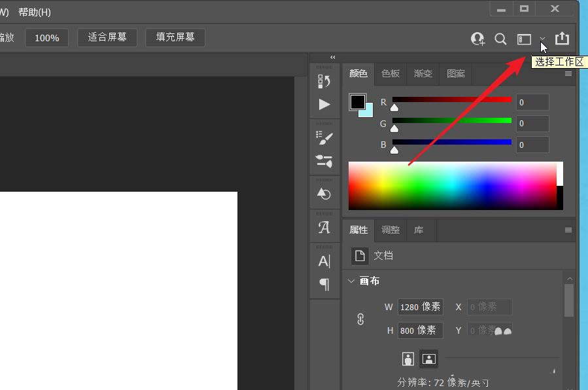Open the share document icon

[562, 39]
